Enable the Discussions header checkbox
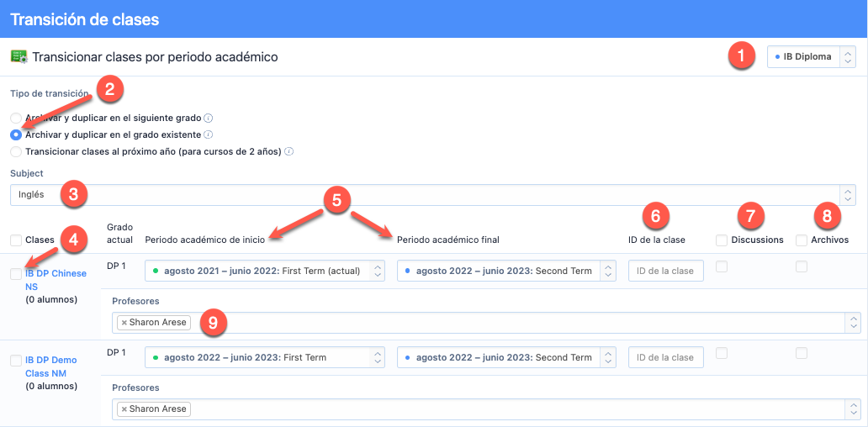The width and height of the screenshot is (868, 427). click(x=722, y=240)
